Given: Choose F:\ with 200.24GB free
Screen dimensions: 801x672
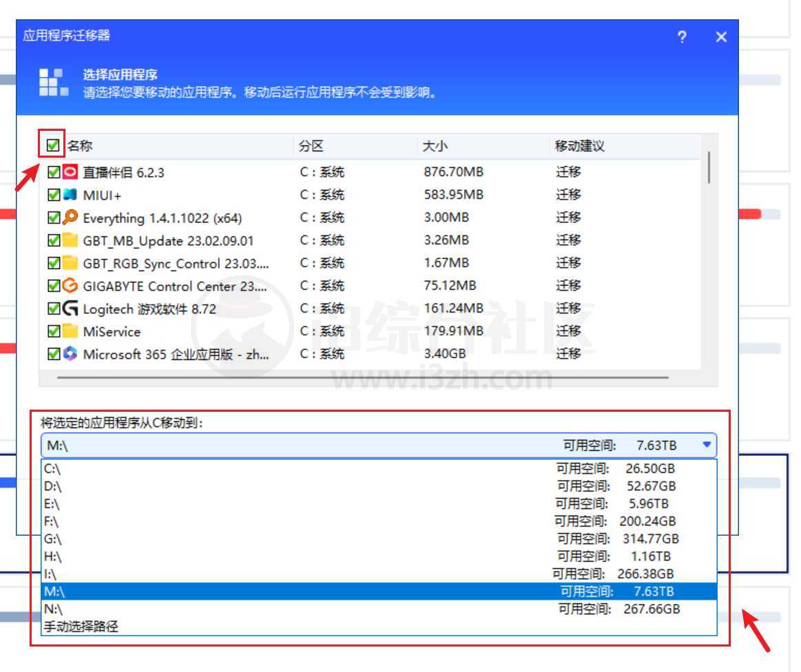Looking at the screenshot, I should point(379,521).
